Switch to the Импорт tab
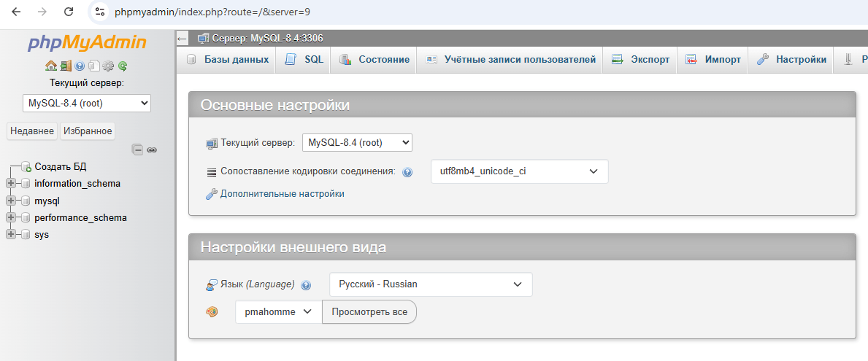 tap(713, 60)
